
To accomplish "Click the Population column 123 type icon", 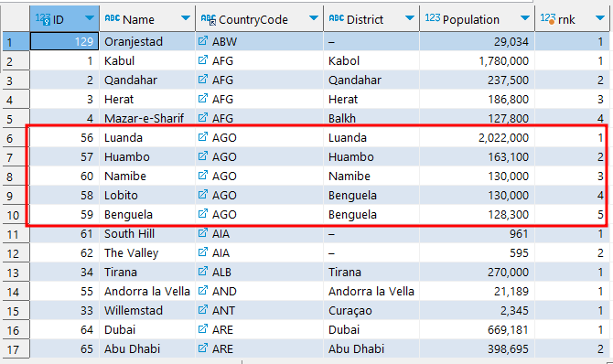I will click(433, 18).
